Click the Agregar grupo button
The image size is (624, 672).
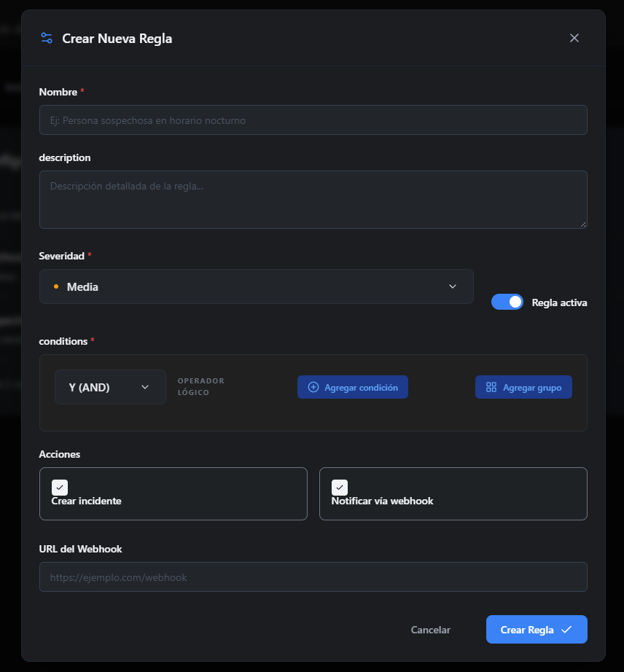[523, 387]
